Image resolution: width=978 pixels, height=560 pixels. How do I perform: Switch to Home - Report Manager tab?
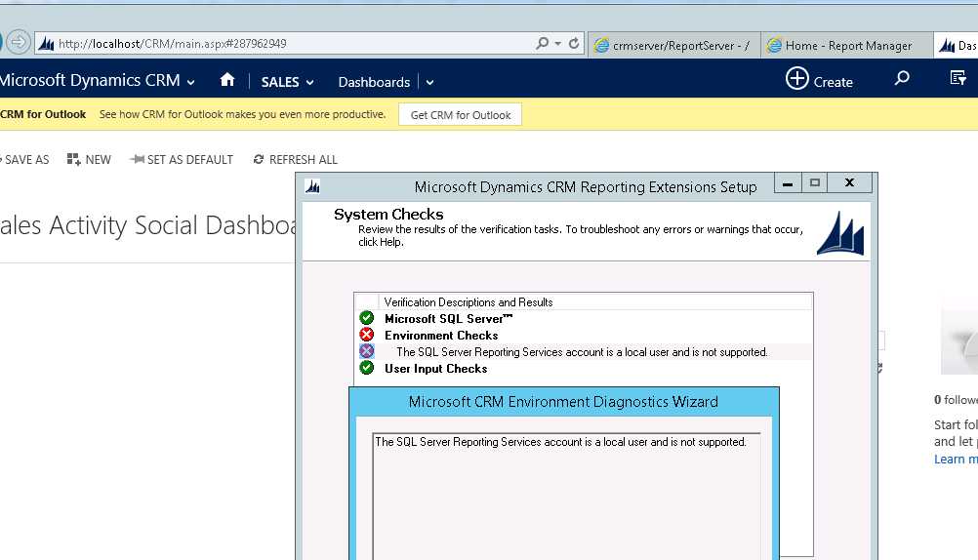click(x=847, y=46)
